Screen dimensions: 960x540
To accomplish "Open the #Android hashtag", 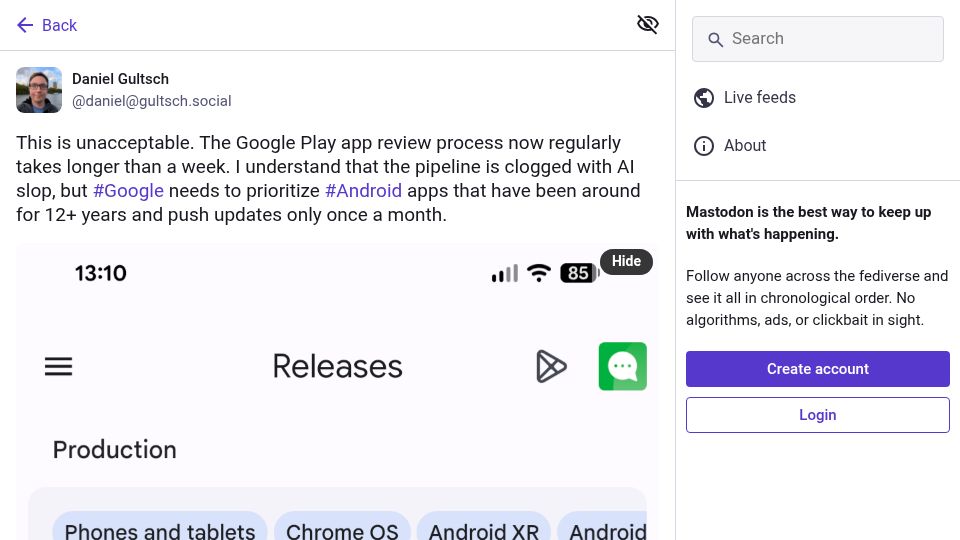I will click(363, 191).
